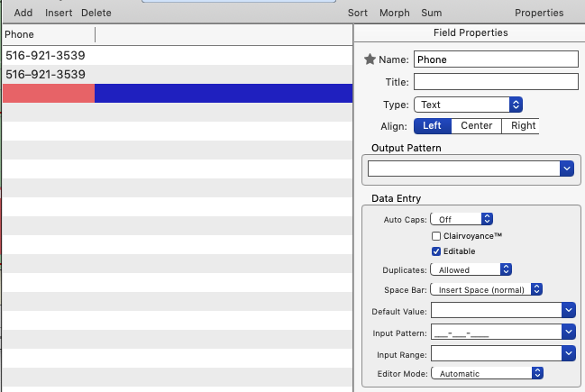Enable the Clairvoyance checkbox
Screen dimensions: 585x392
tap(436, 236)
